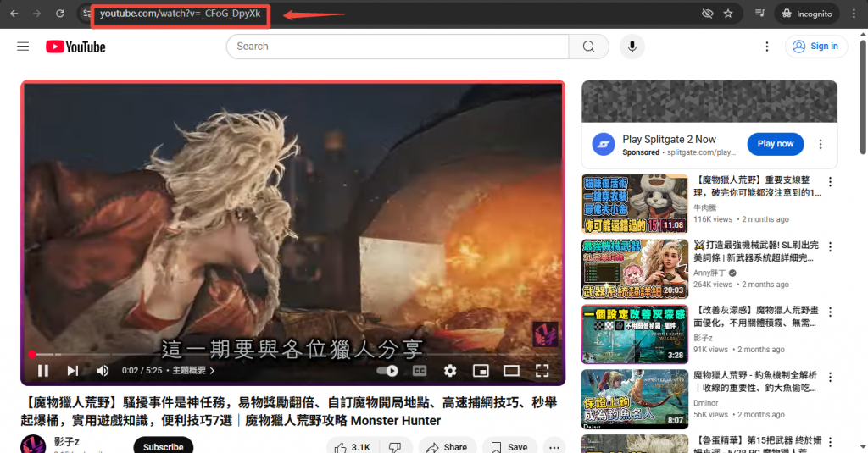Click the Incognito indicator button

click(807, 14)
